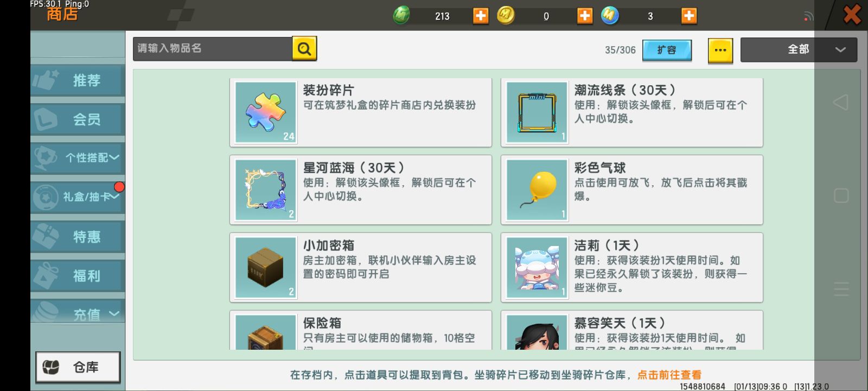Select the 小加密箱 box item
This screenshot has width=868, height=391.
(x=361, y=268)
